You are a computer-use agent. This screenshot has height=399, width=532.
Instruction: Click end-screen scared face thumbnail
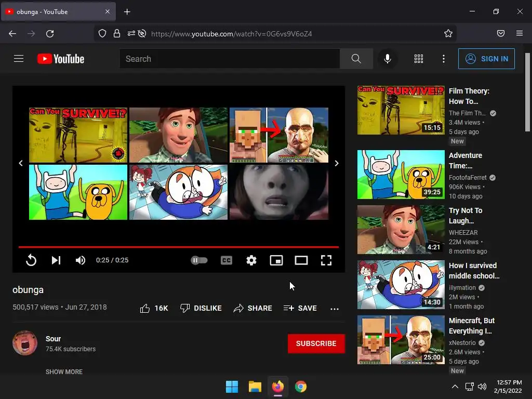[279, 192]
